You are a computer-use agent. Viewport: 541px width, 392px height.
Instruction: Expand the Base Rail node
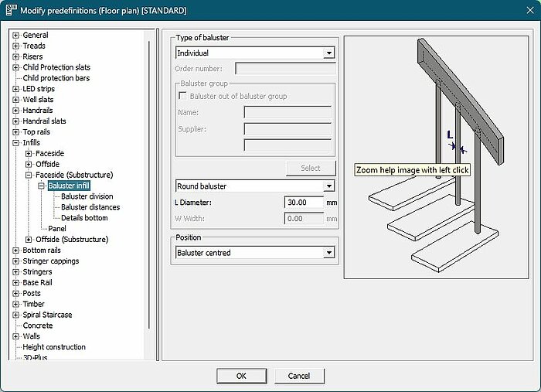(x=15, y=283)
